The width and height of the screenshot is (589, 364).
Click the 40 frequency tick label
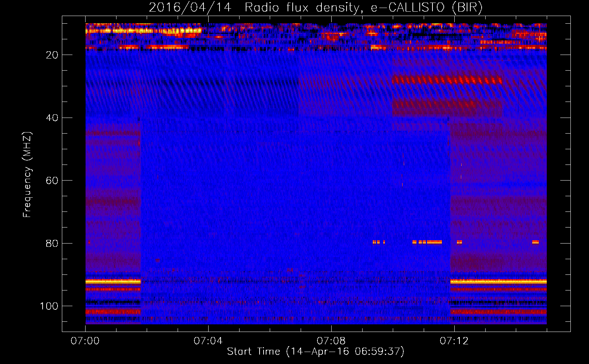pyautogui.click(x=52, y=118)
